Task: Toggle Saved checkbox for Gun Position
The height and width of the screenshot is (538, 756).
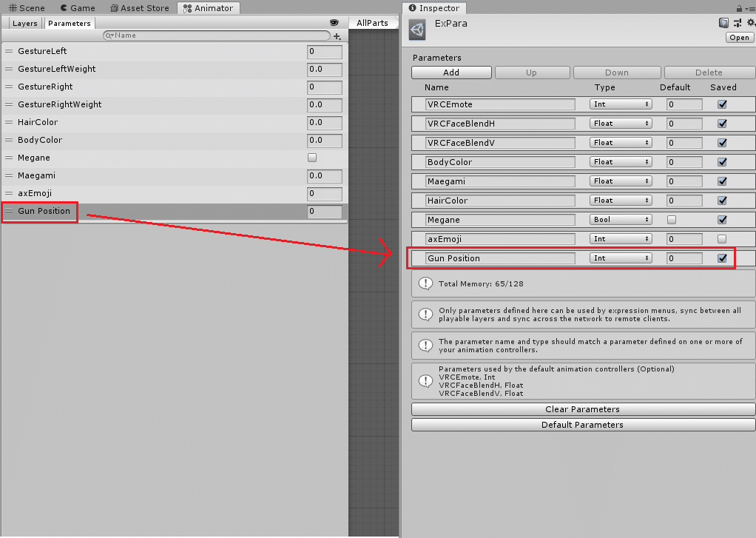Action: click(x=722, y=258)
